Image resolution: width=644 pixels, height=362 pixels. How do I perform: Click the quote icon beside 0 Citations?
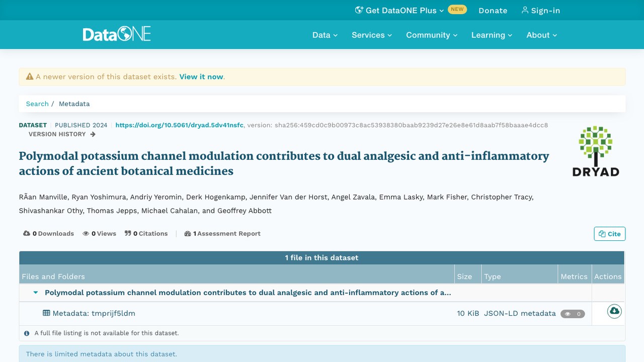pos(128,233)
